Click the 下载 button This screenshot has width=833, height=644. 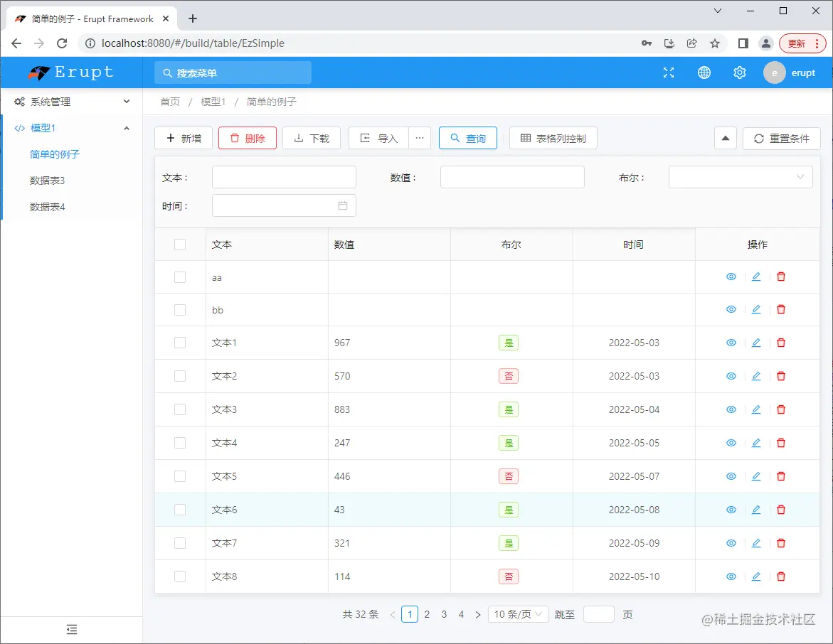pyautogui.click(x=312, y=138)
